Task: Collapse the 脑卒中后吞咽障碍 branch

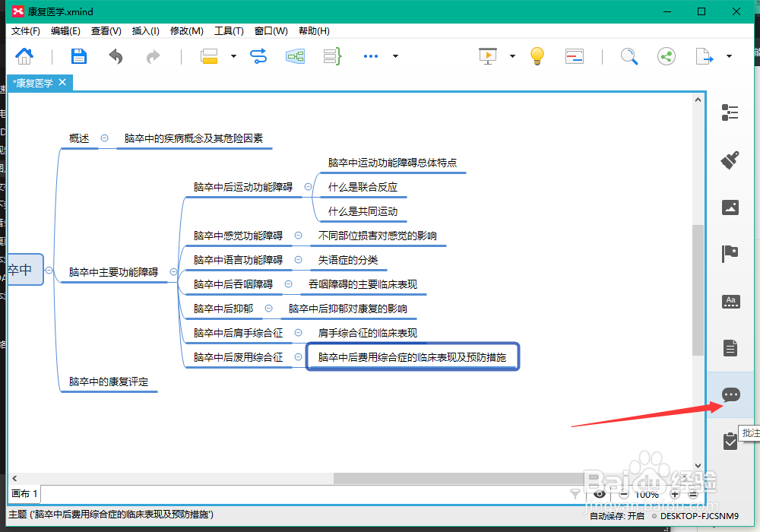Action: click(x=288, y=284)
